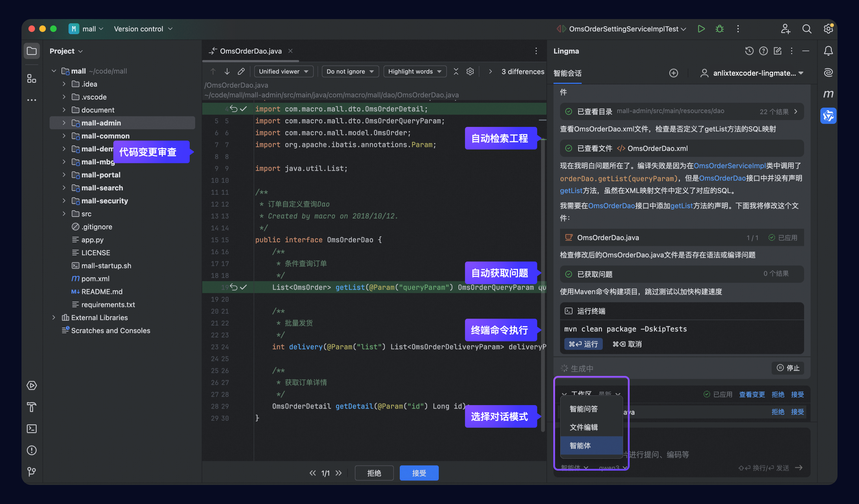Viewport: 859px width, 504px height.
Task: Run the OmsOrderSettingServiceImplTest configuration
Action: click(x=701, y=29)
